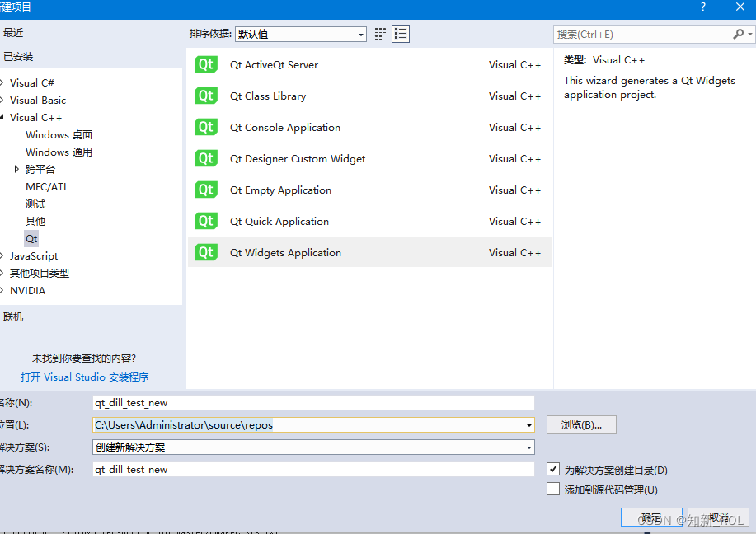Choose the Qt Class Library template icon
756x534 pixels.
tap(205, 96)
